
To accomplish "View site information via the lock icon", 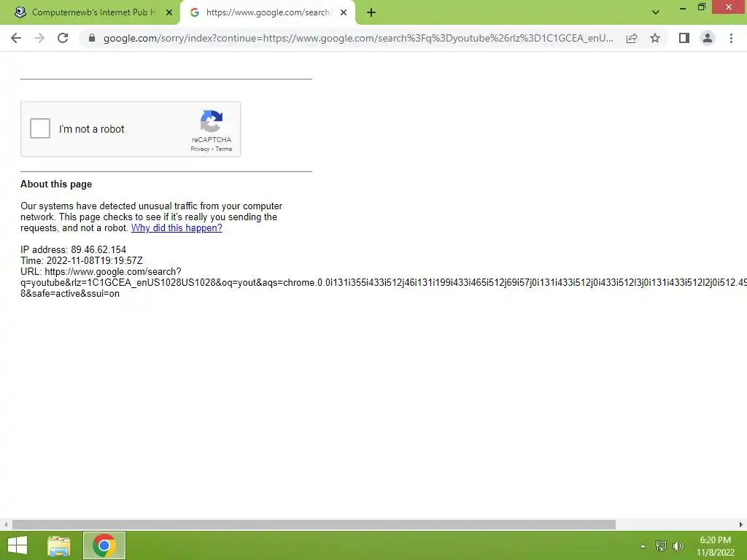I will pos(92,38).
